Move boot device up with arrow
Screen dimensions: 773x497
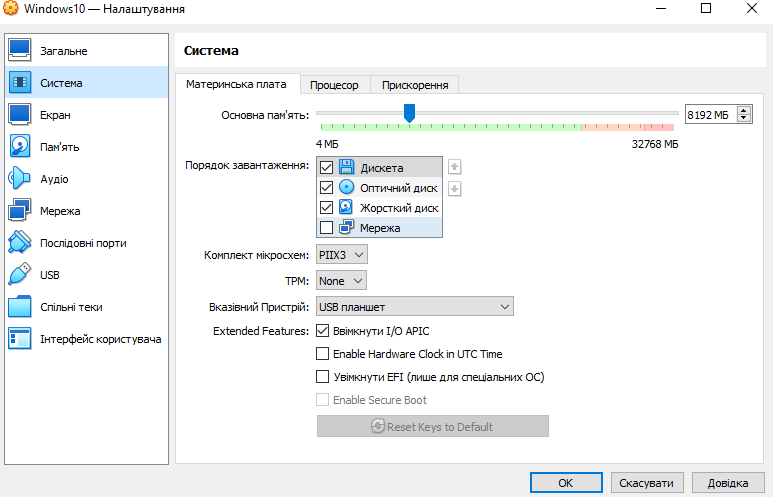click(455, 167)
